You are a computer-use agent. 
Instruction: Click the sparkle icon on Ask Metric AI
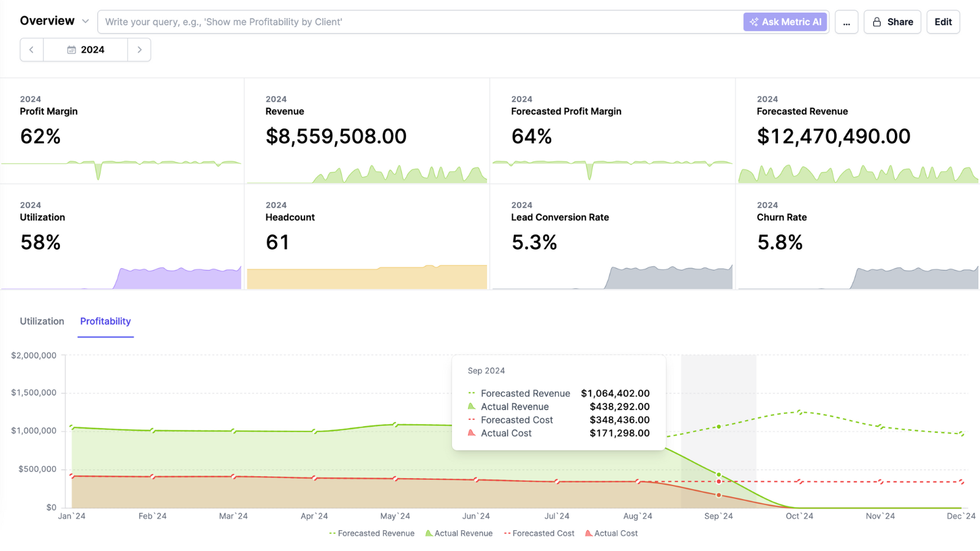tap(754, 22)
